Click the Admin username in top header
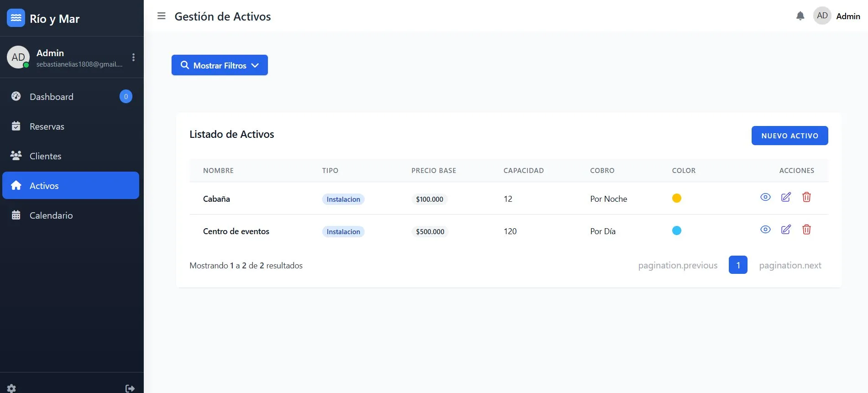868x393 pixels. pyautogui.click(x=848, y=16)
